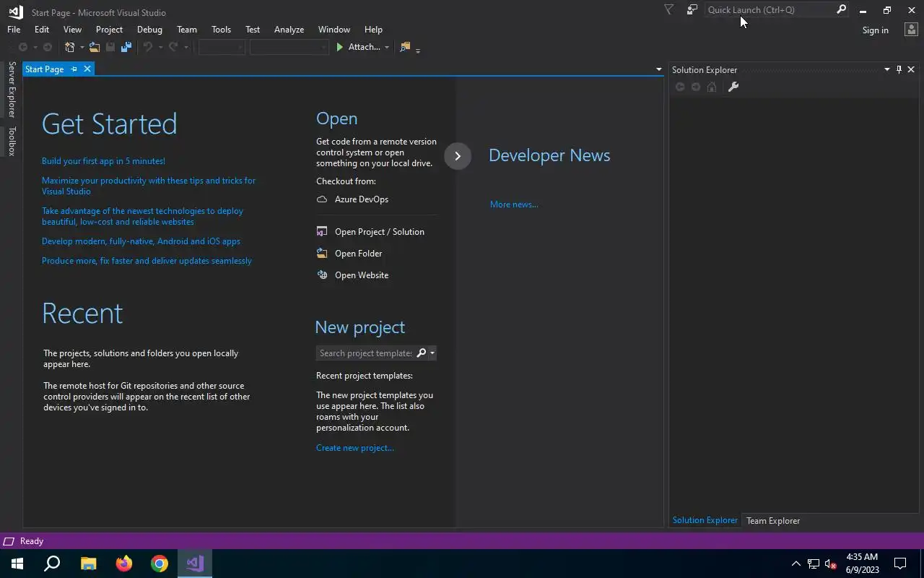Open the New Project icon dropdown arrow
This screenshot has height=578, width=924.
[82, 47]
